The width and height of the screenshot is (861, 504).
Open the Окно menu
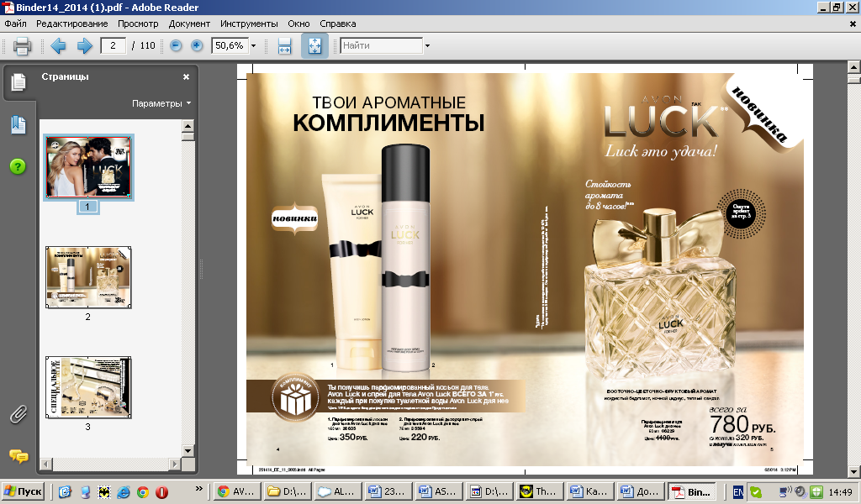click(x=298, y=24)
